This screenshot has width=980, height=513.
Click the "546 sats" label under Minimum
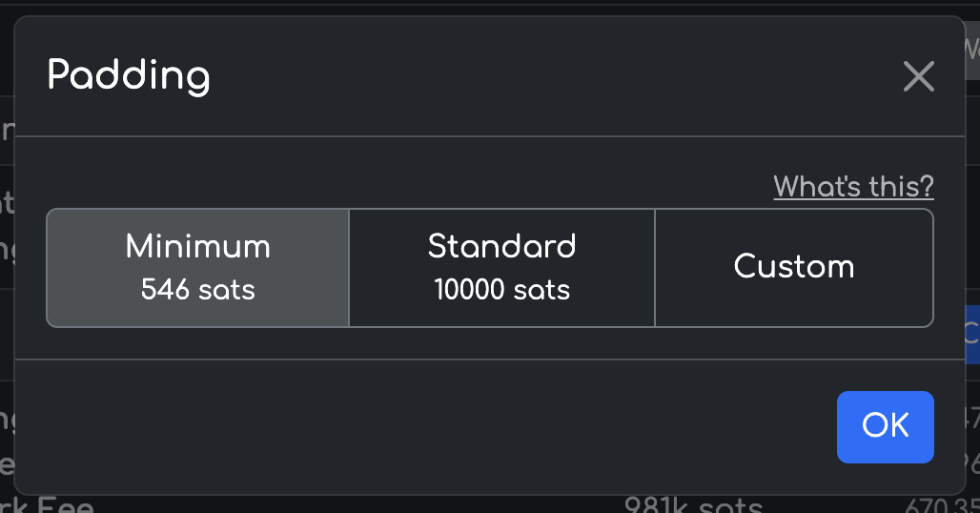(198, 290)
